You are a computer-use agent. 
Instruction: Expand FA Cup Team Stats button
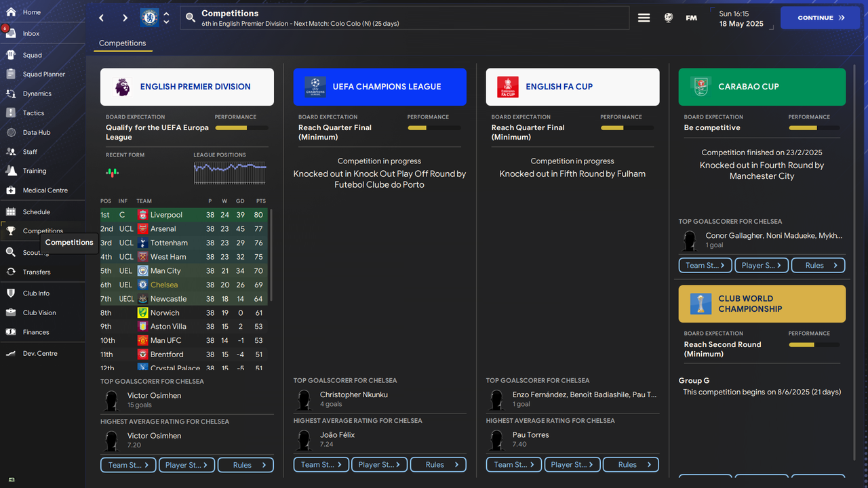[x=514, y=464]
